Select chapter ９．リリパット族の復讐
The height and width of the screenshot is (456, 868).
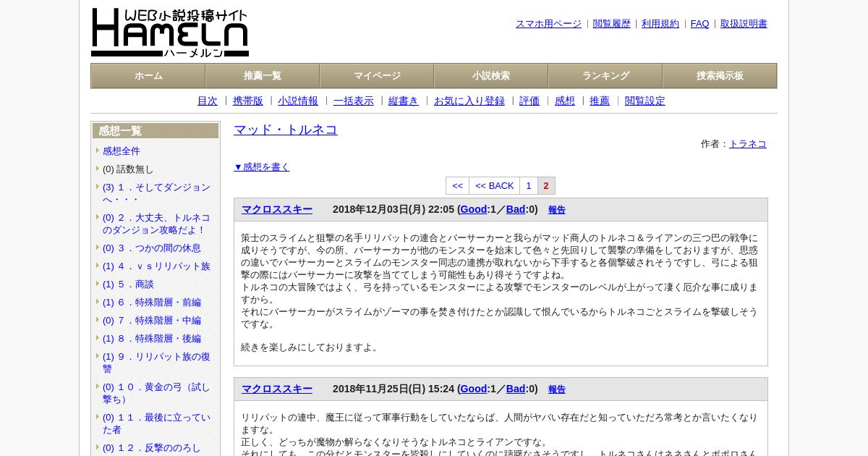click(156, 363)
